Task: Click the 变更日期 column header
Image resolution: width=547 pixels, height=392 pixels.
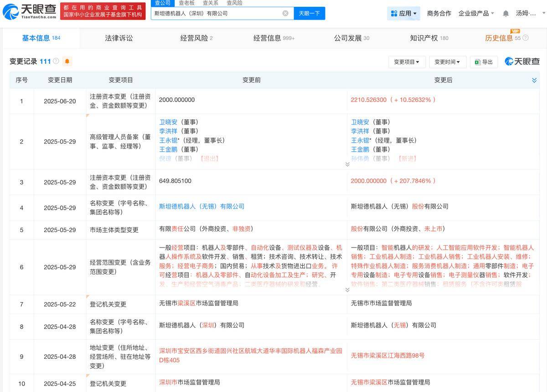Action: [60, 80]
